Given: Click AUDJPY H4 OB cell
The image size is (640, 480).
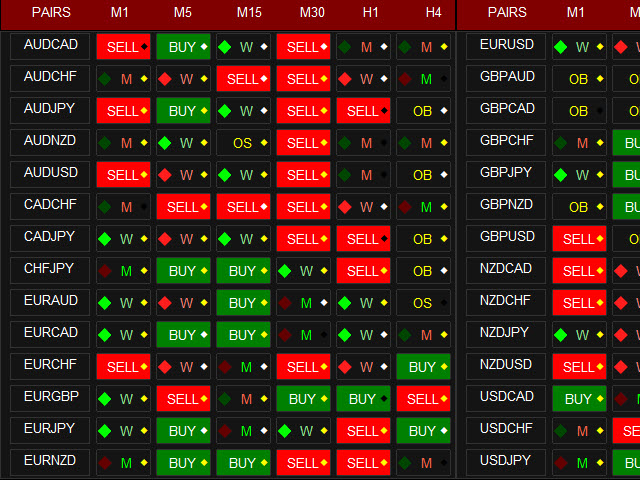Looking at the screenshot, I should [x=423, y=111].
